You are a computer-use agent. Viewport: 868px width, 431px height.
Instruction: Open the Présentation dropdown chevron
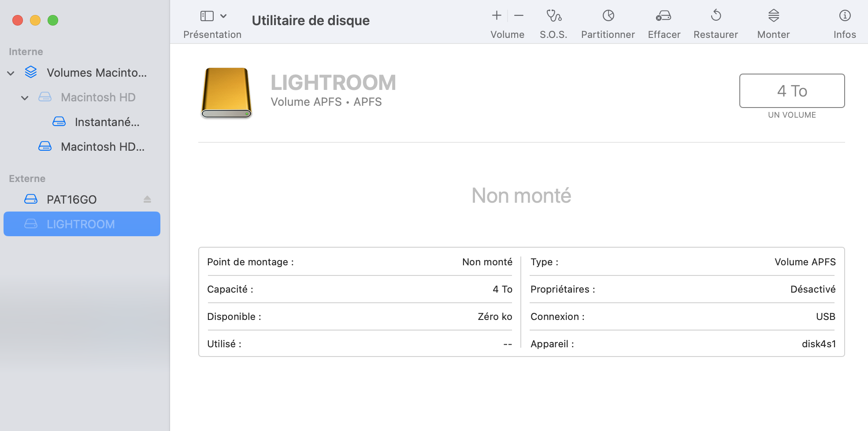click(223, 16)
